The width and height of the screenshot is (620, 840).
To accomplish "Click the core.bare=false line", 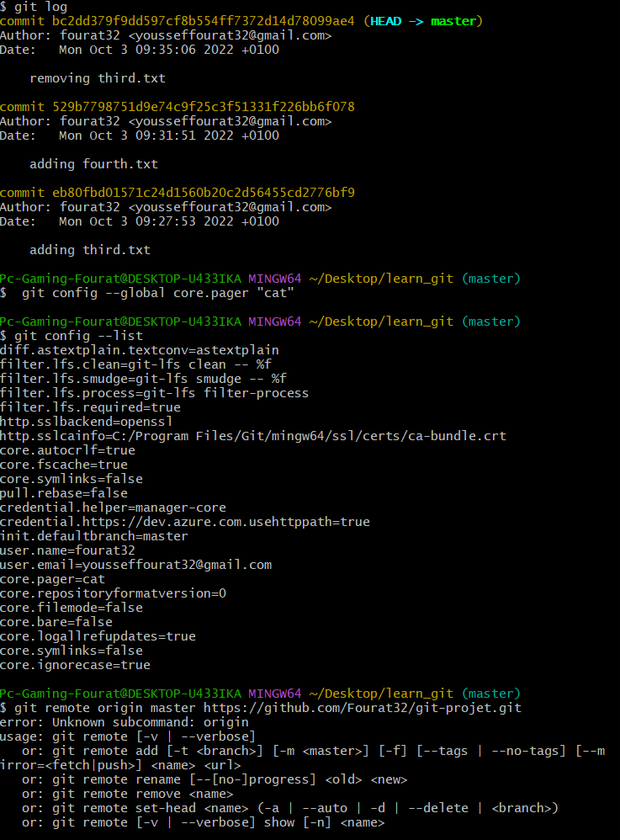I will point(56,622).
